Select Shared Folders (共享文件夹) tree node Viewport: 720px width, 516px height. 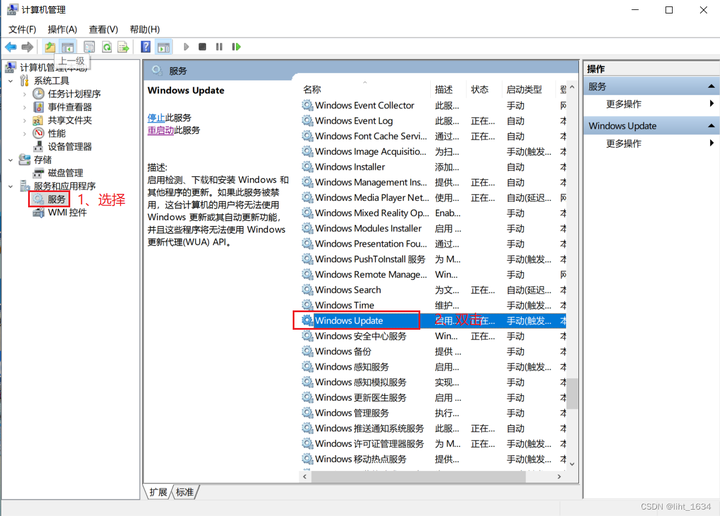(69, 120)
